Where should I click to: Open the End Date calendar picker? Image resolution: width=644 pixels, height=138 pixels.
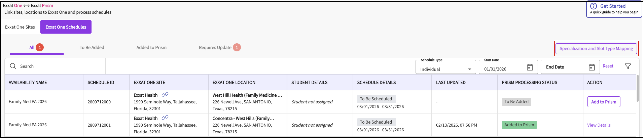[592, 67]
